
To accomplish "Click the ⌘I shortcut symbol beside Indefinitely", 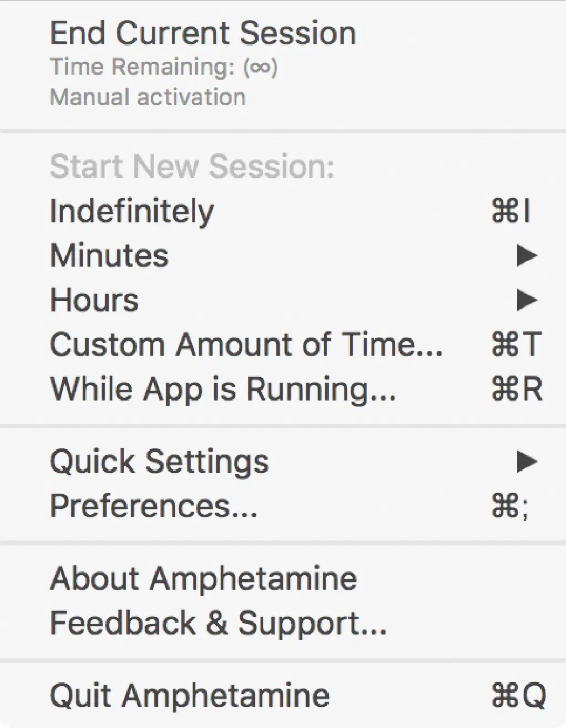I will [511, 211].
